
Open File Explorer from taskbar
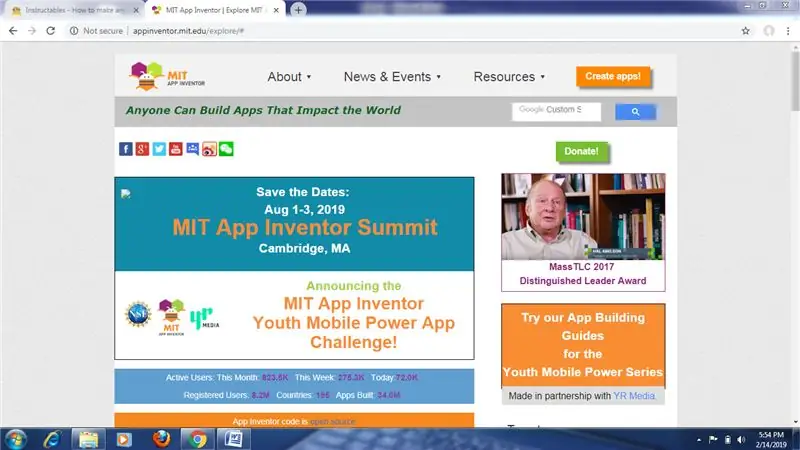88,439
